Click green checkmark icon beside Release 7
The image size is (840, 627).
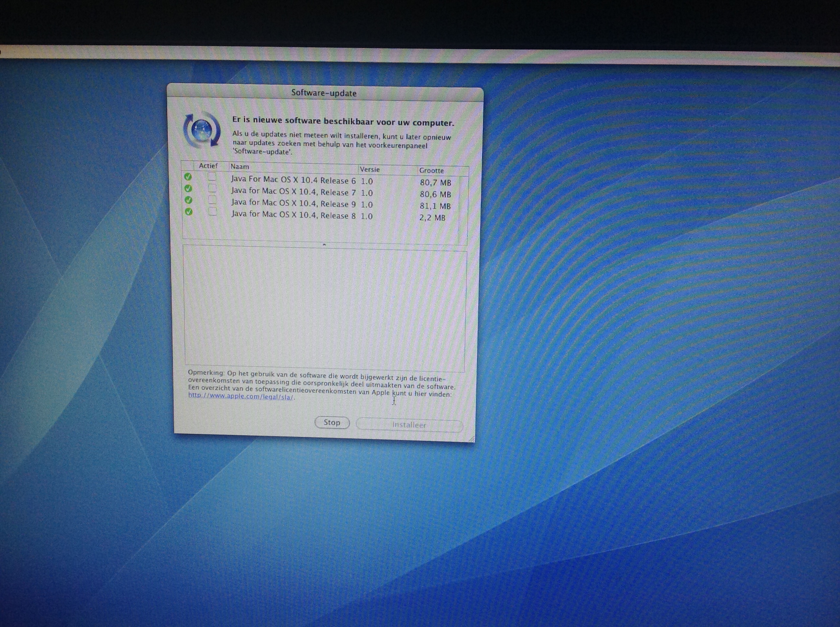tap(188, 188)
